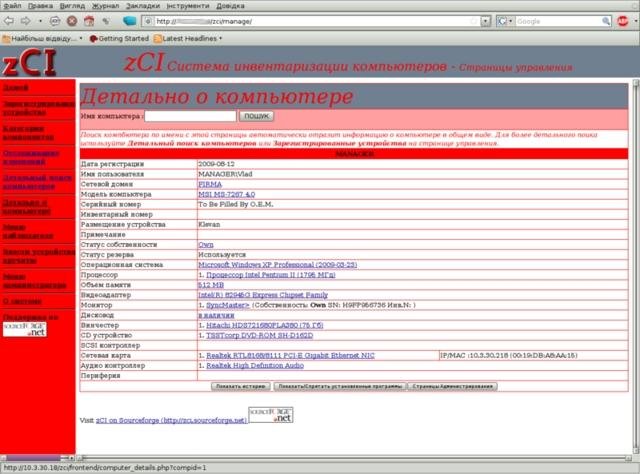
Task: Stop loading with the red Stop icon
Action: (72, 21)
